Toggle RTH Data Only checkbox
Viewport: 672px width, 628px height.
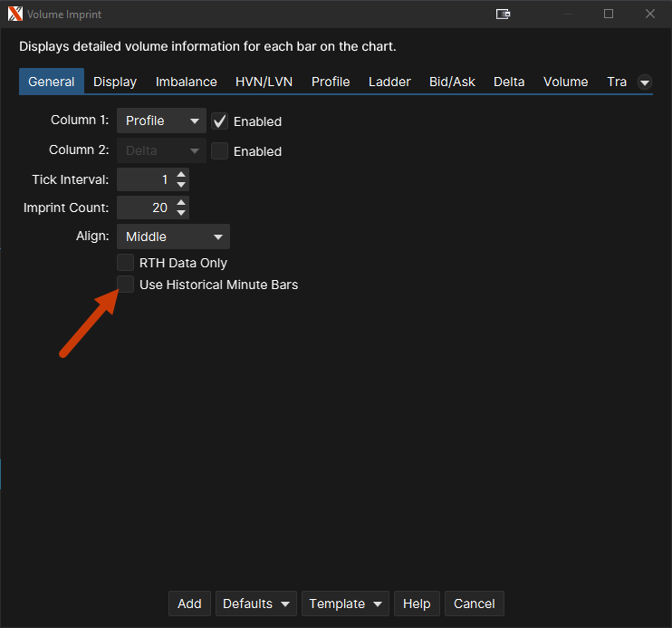tap(126, 263)
